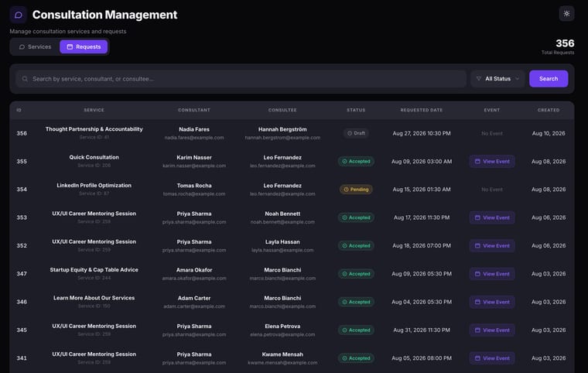
Task: Click the Consultee column header
Action: (282, 110)
